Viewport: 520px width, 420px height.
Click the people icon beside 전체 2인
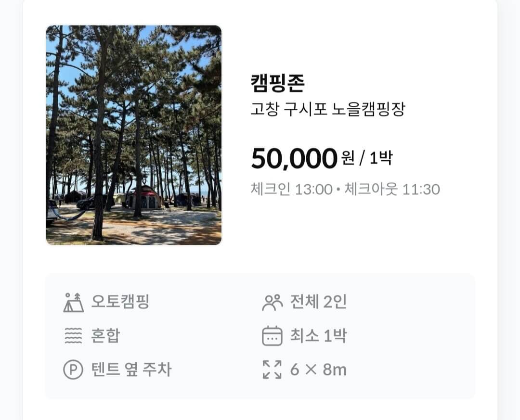[273, 301]
